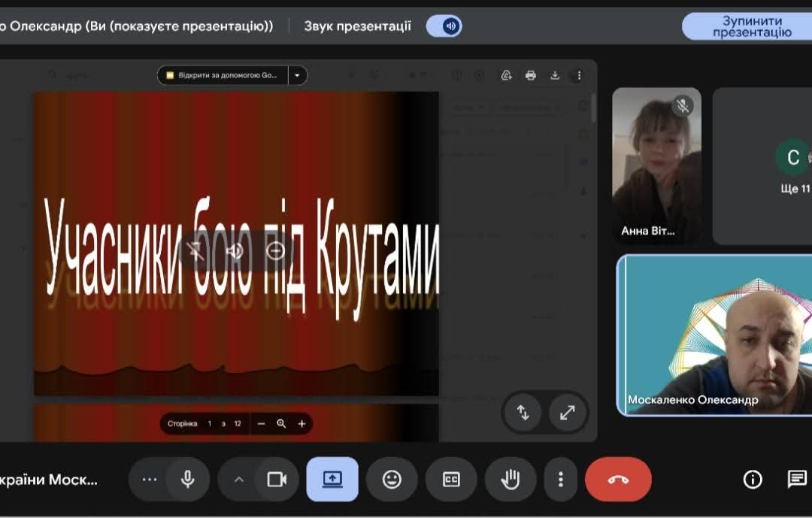The image size is (812, 518).
Task: Expand the video settings chevron arrow
Action: 239,479
